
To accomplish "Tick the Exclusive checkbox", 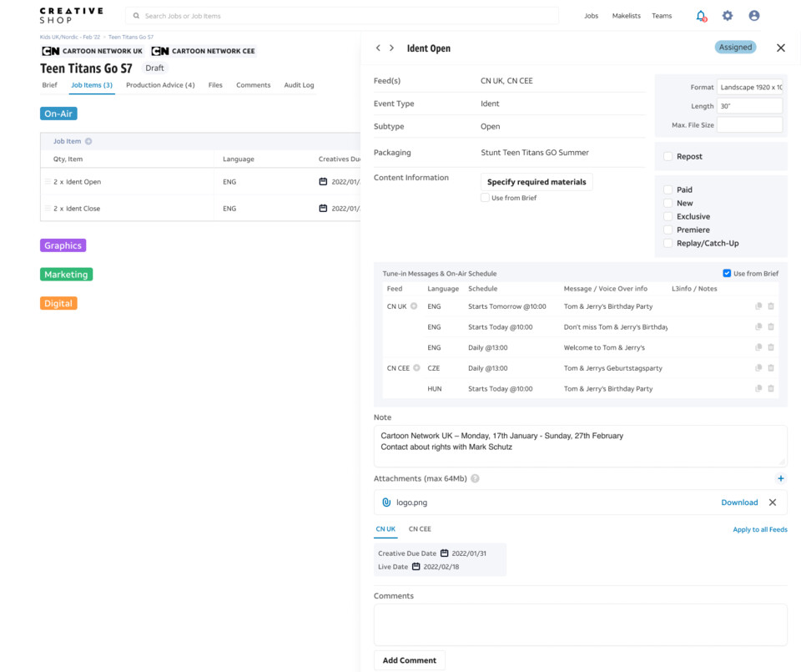I will click(x=667, y=216).
